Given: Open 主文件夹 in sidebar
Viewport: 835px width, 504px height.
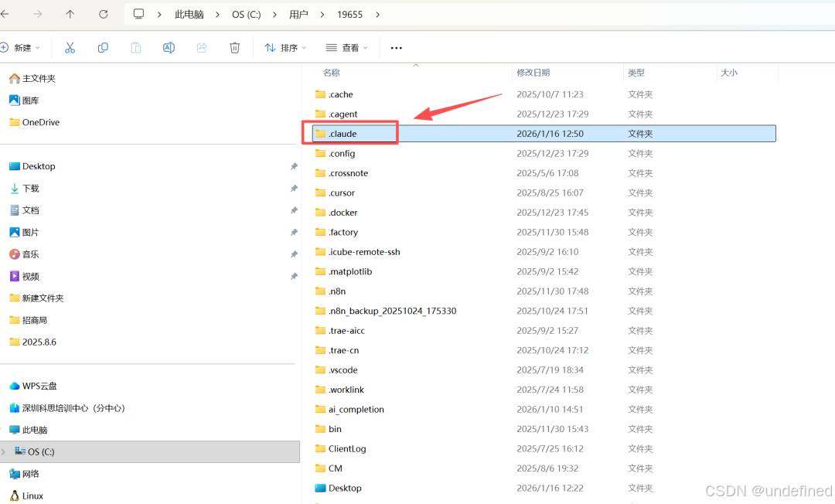Looking at the screenshot, I should pyautogui.click(x=32, y=78).
